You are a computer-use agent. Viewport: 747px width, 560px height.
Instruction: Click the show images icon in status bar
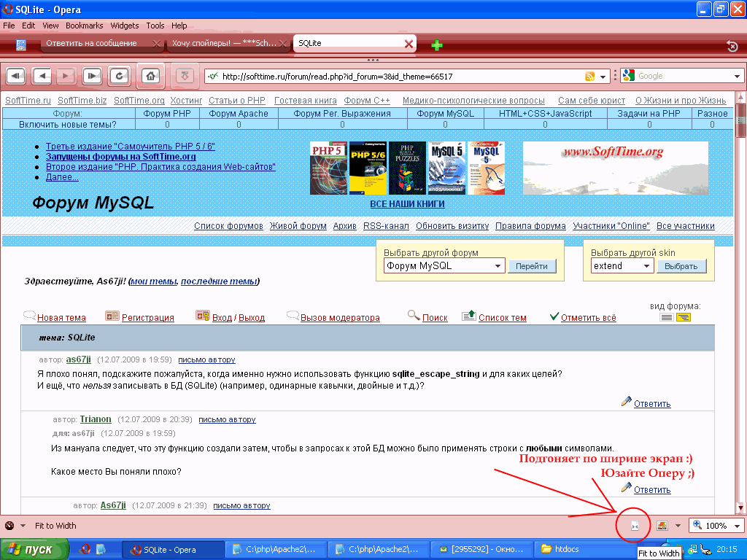[x=662, y=526]
